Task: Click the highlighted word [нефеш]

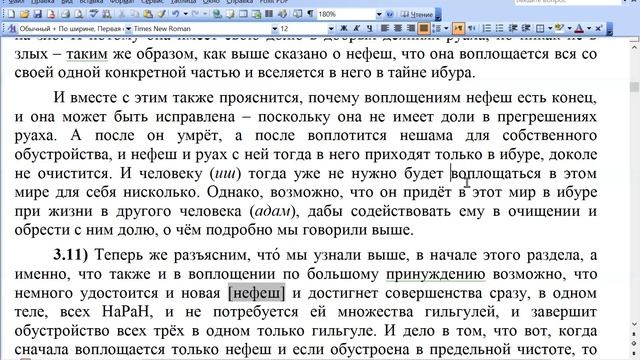Action: [256, 293]
